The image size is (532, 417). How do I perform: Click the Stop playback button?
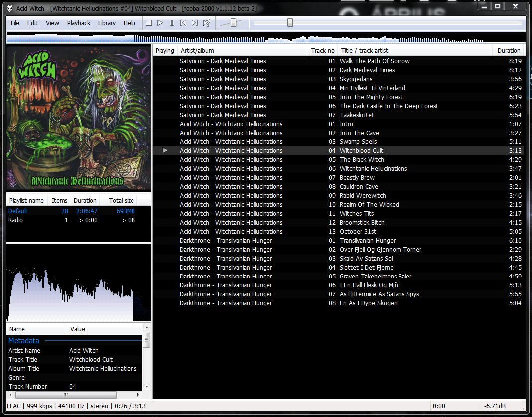(x=148, y=23)
